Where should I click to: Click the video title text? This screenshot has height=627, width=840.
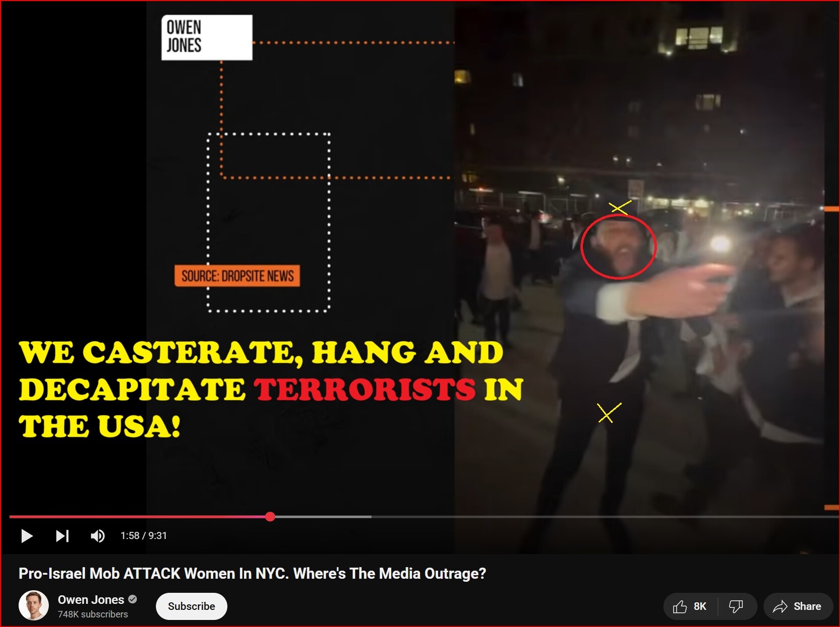pos(252,574)
